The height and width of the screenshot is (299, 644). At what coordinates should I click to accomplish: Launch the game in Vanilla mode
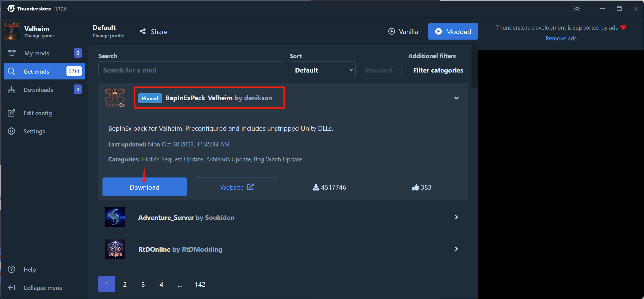coord(403,32)
